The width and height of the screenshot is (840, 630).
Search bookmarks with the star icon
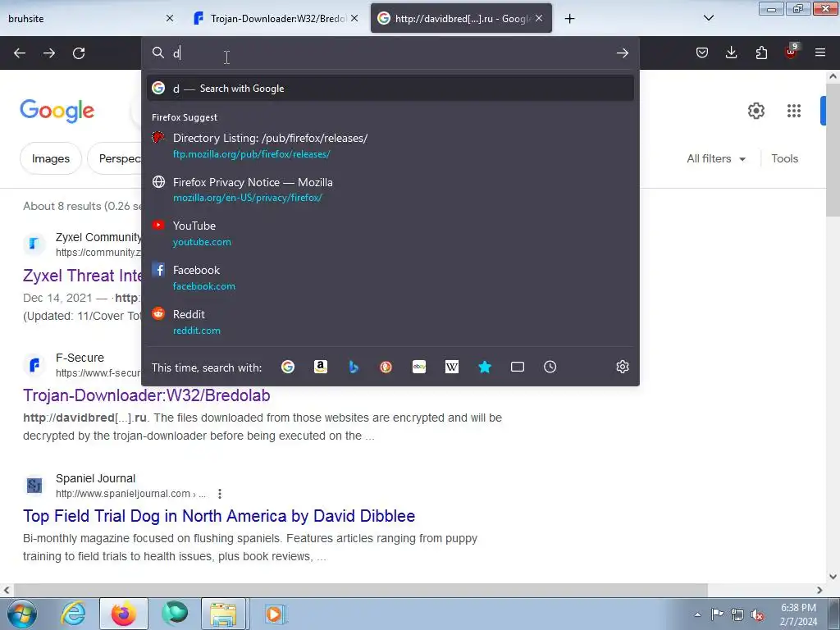click(x=485, y=367)
